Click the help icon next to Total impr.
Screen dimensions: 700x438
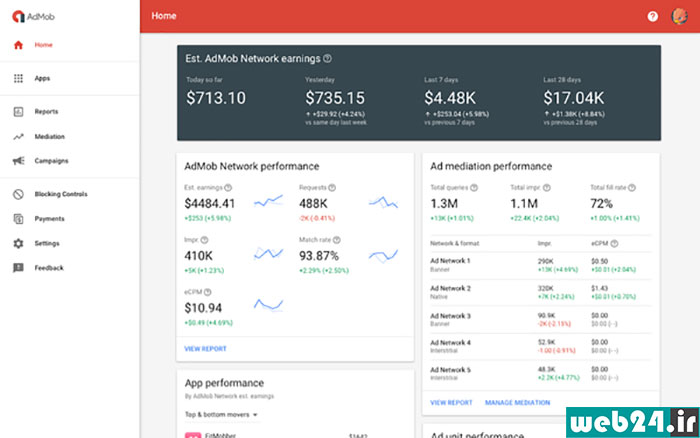pos(547,188)
